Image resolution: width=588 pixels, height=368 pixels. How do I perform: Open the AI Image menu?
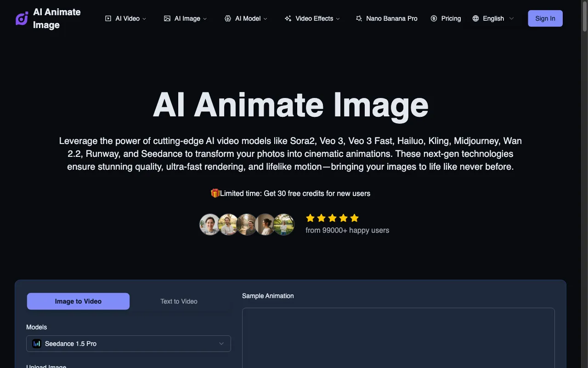186,18
